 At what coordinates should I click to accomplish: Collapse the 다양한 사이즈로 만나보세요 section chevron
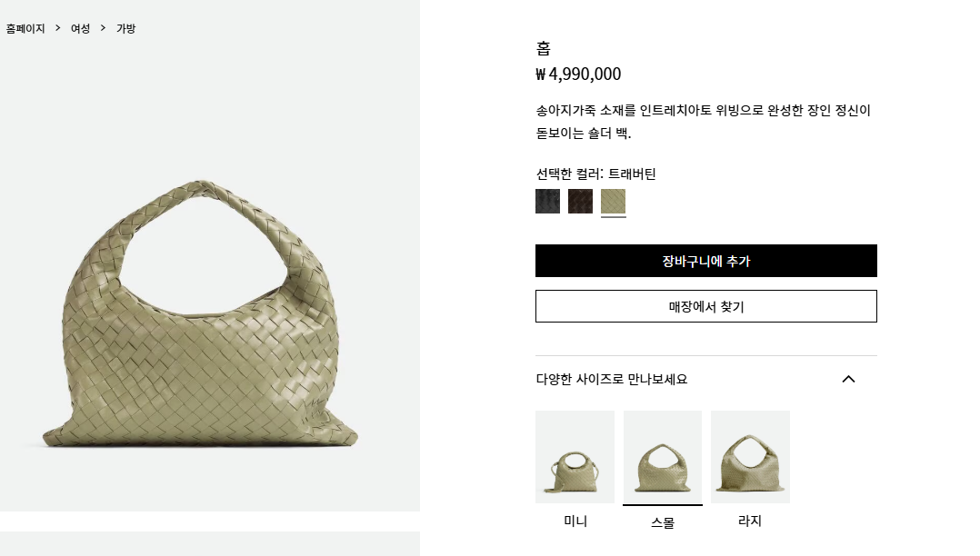(848, 379)
